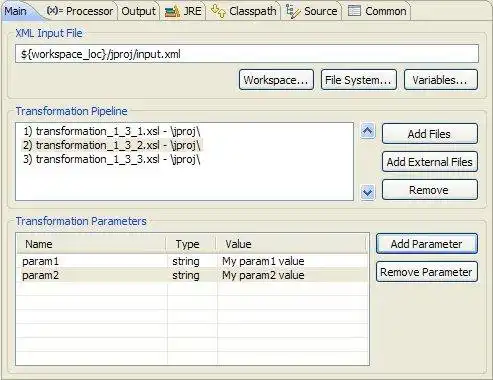Click the 'My param2 value' cell

coord(293,275)
